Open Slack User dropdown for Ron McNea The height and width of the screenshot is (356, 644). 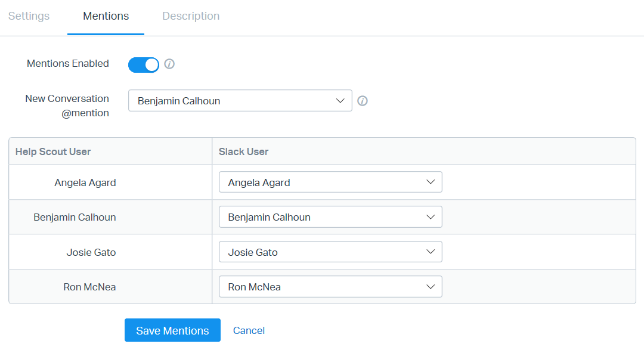(x=330, y=287)
